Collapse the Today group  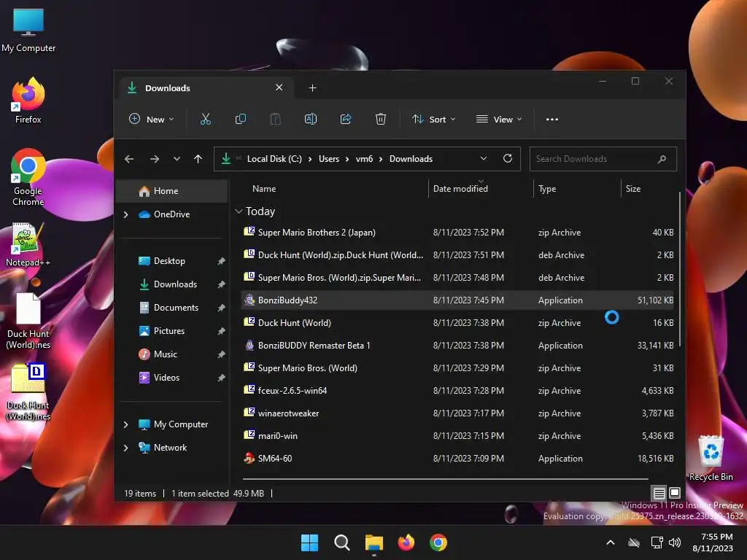click(239, 211)
